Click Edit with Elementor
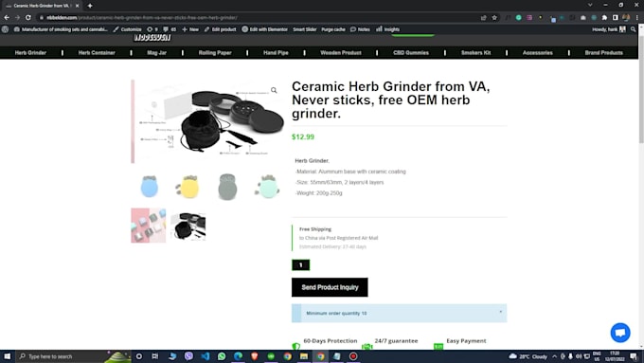 click(x=264, y=29)
